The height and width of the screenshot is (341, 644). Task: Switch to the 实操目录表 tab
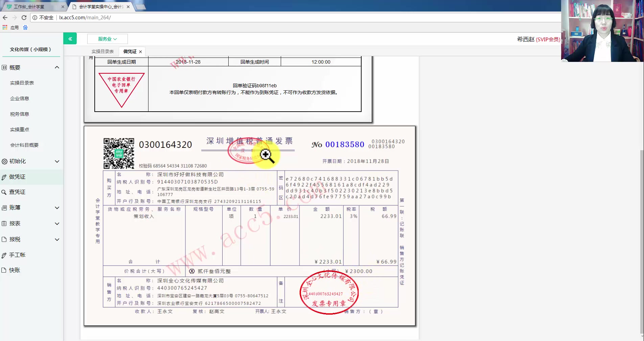tap(102, 51)
